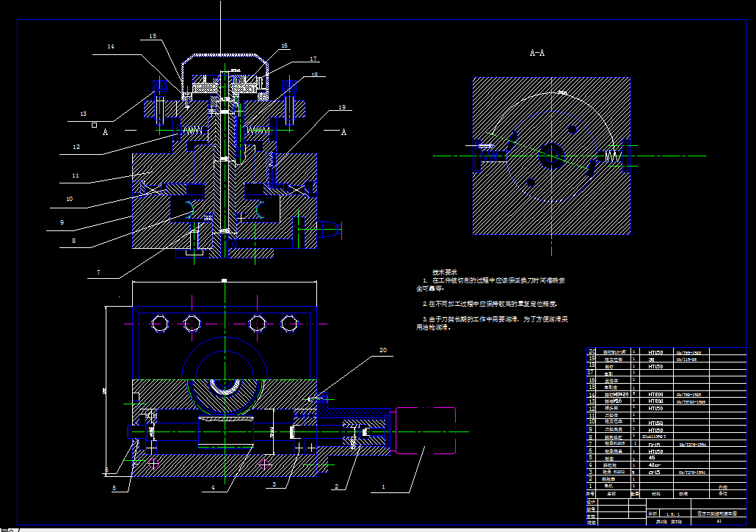Click part callout number 16 in section view
Image resolution: width=756 pixels, height=532 pixels.
pos(285,45)
